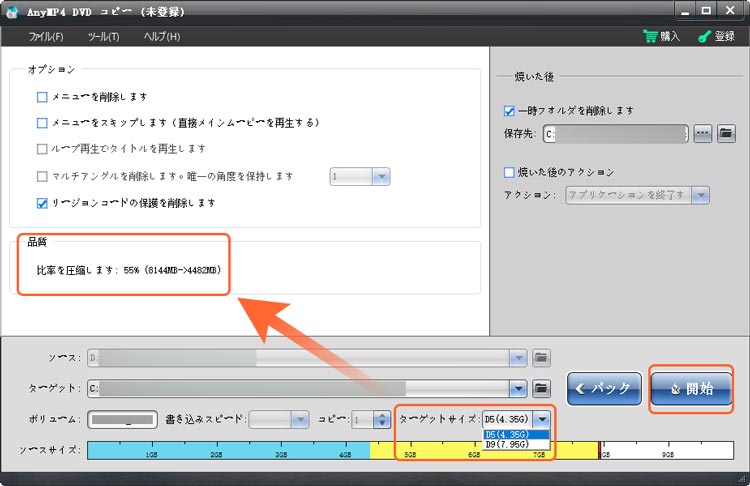Browse source folder icon next to ソース
The width and height of the screenshot is (750, 486).
[541, 358]
